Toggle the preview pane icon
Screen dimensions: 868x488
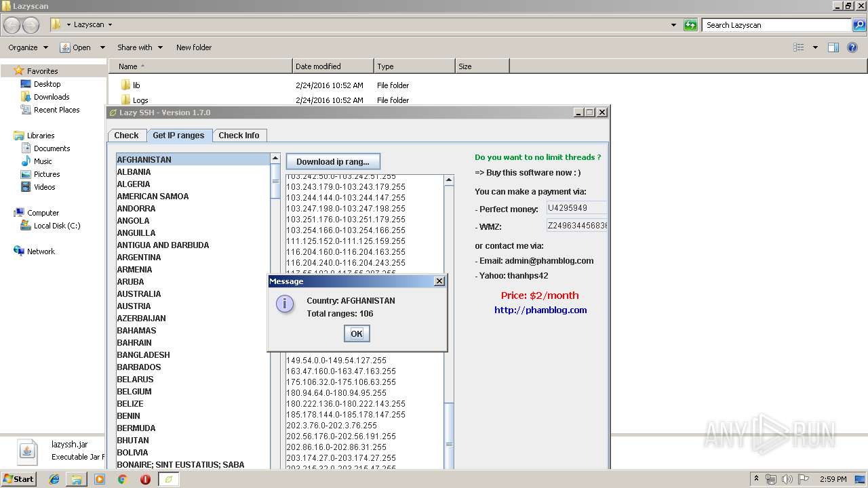(x=833, y=47)
